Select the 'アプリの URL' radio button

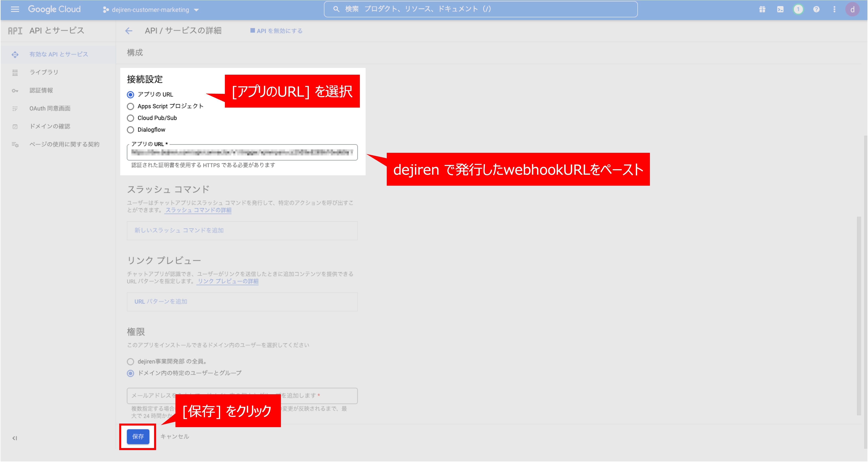[x=130, y=95]
